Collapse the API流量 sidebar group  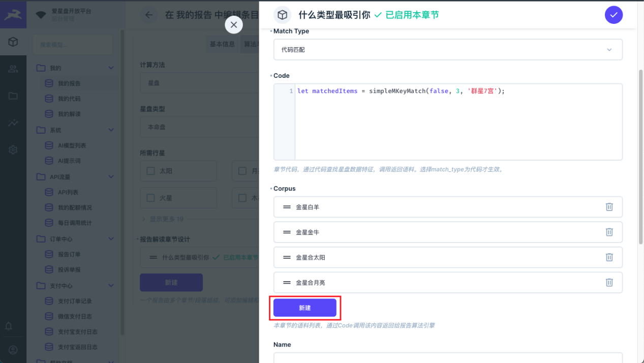pyautogui.click(x=111, y=177)
